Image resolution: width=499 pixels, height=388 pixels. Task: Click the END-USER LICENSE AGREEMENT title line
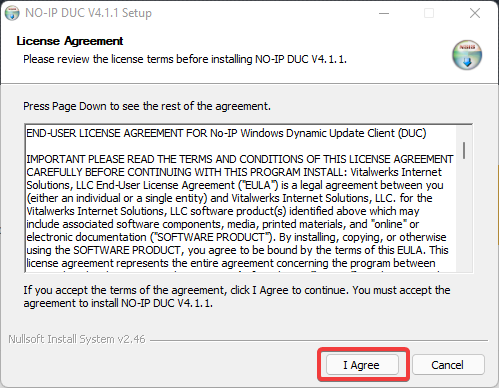click(226, 133)
